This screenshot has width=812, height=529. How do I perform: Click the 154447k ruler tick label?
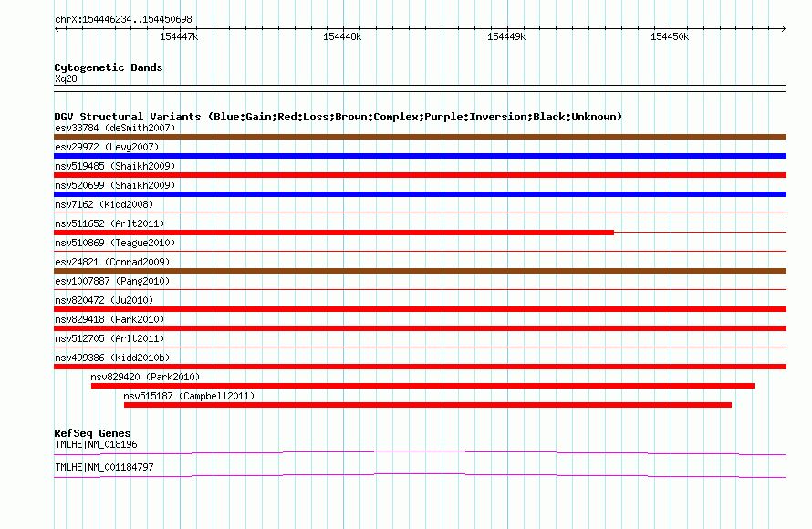tap(179, 36)
